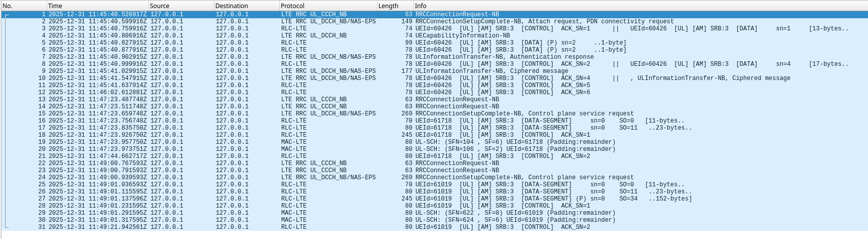The width and height of the screenshot is (868, 239).
Task: Select packet 1 RRCConnectionRequest-NB row
Action: click(457, 14)
